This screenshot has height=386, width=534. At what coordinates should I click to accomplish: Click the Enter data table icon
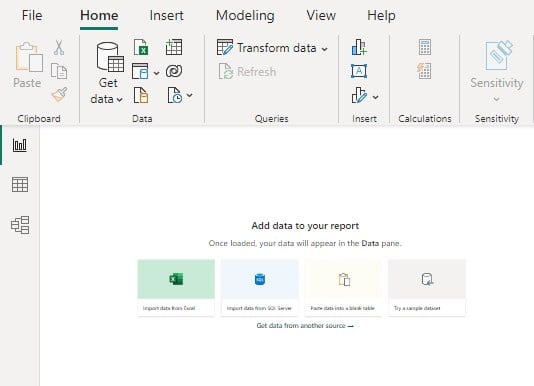[x=174, y=47]
